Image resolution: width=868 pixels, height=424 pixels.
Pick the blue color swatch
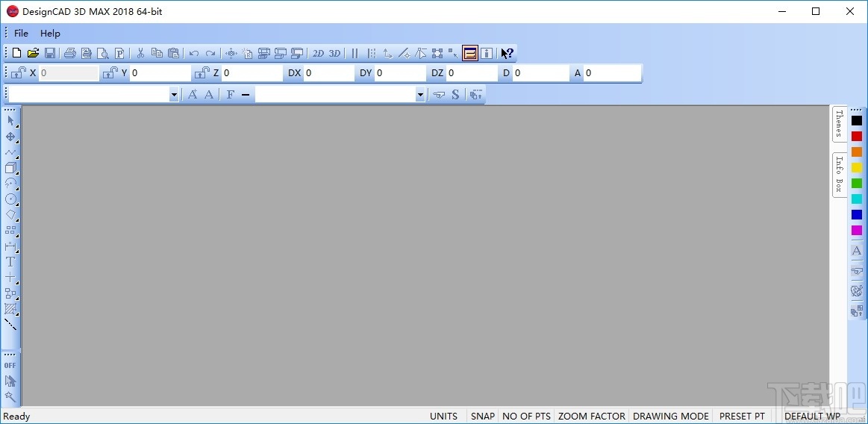point(856,215)
